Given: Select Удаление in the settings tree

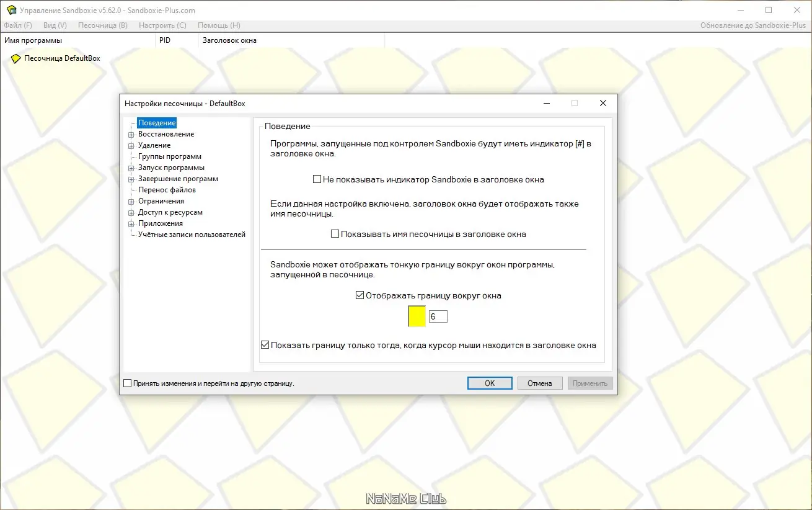Looking at the screenshot, I should click(154, 145).
